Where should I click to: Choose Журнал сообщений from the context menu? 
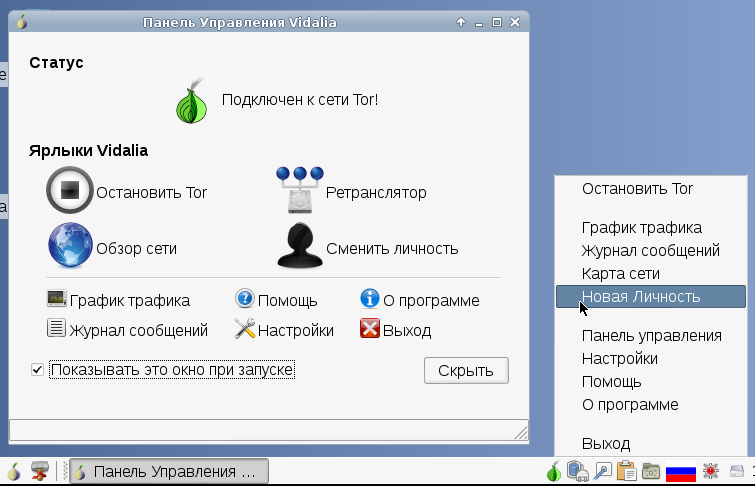[651, 250]
